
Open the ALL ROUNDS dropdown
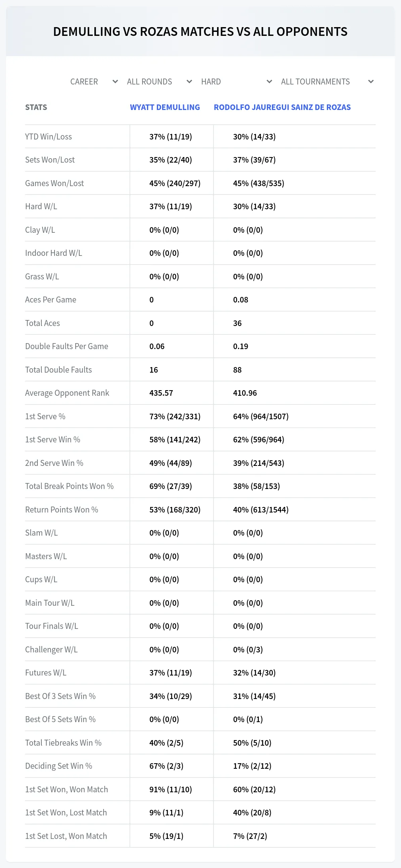159,82
